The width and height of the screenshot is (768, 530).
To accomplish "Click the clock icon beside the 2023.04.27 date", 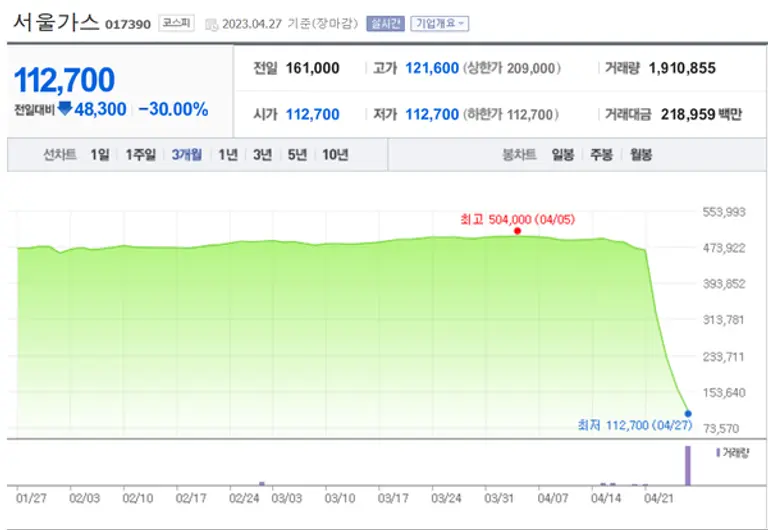I will tap(212, 24).
